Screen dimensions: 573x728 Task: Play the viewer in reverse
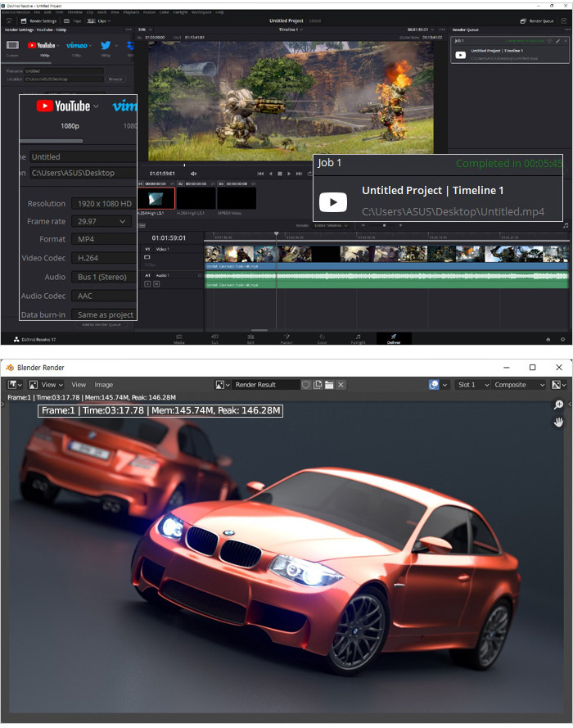point(270,174)
